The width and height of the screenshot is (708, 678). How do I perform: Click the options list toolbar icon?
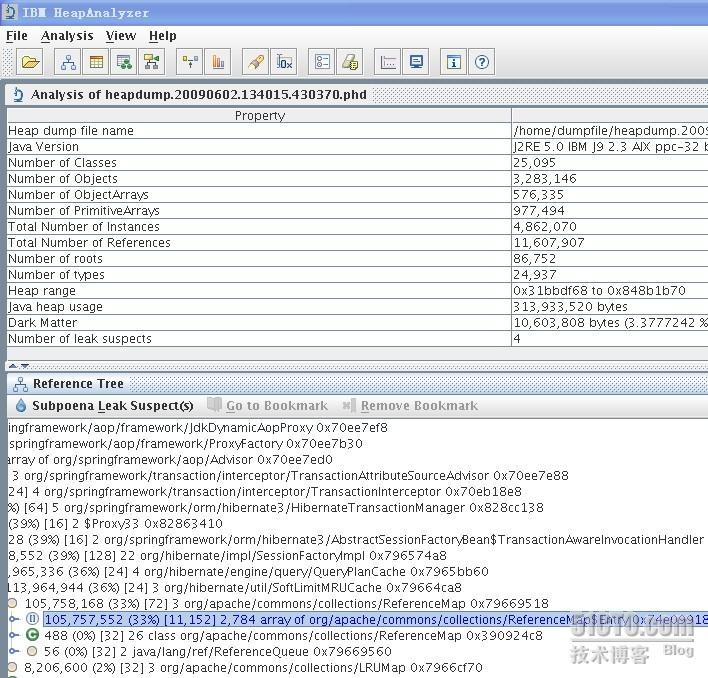click(321, 62)
